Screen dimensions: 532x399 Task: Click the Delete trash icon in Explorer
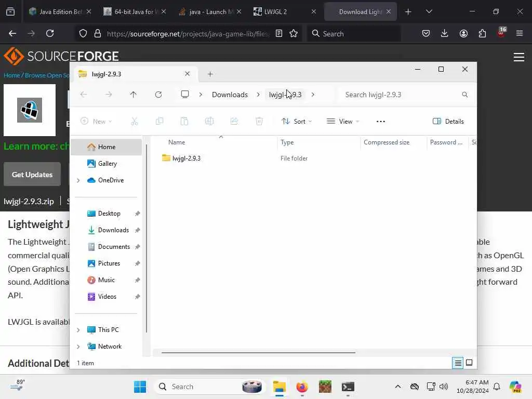(259, 121)
